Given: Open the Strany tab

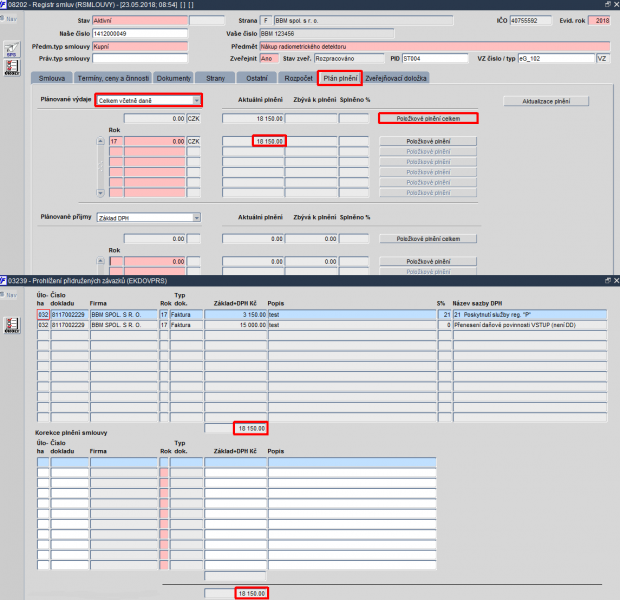Looking at the screenshot, I should coord(215,78).
